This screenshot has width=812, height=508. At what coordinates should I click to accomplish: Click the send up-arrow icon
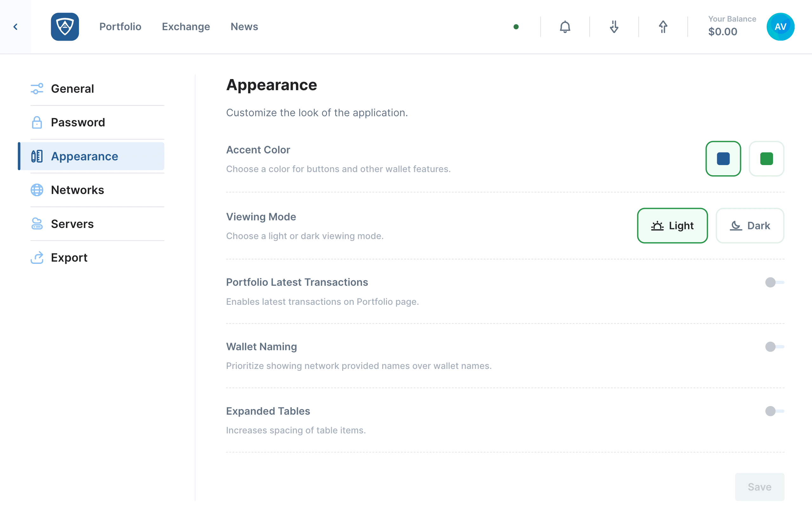(663, 27)
